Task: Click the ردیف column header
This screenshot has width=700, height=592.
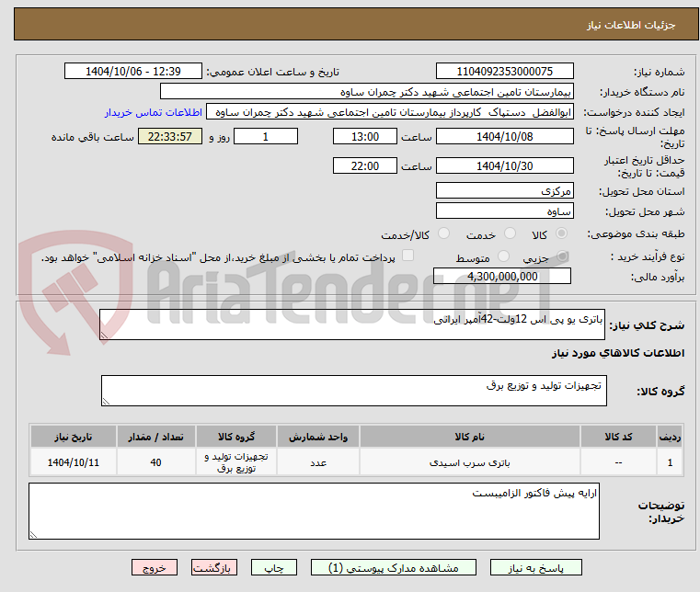Action: click(670, 437)
